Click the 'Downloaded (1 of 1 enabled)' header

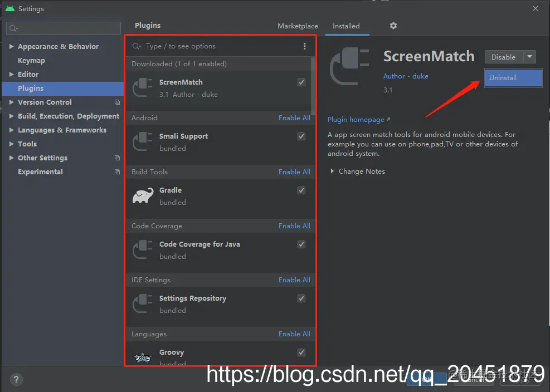(179, 64)
